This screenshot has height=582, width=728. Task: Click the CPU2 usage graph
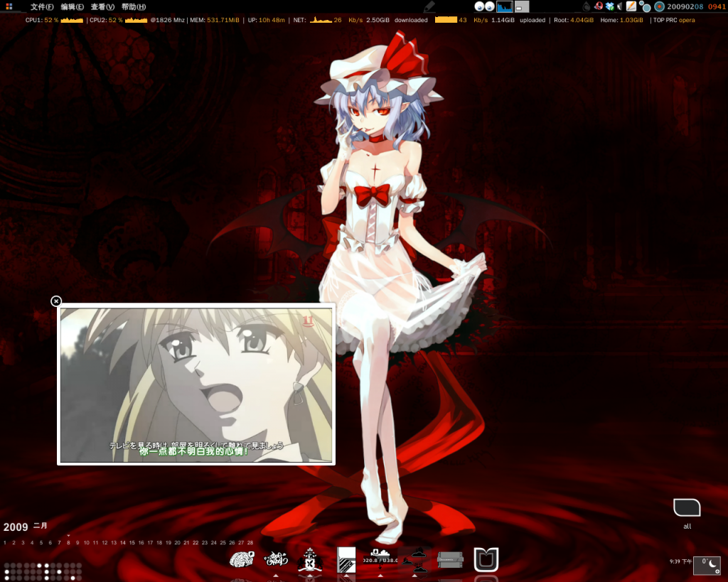(136, 20)
